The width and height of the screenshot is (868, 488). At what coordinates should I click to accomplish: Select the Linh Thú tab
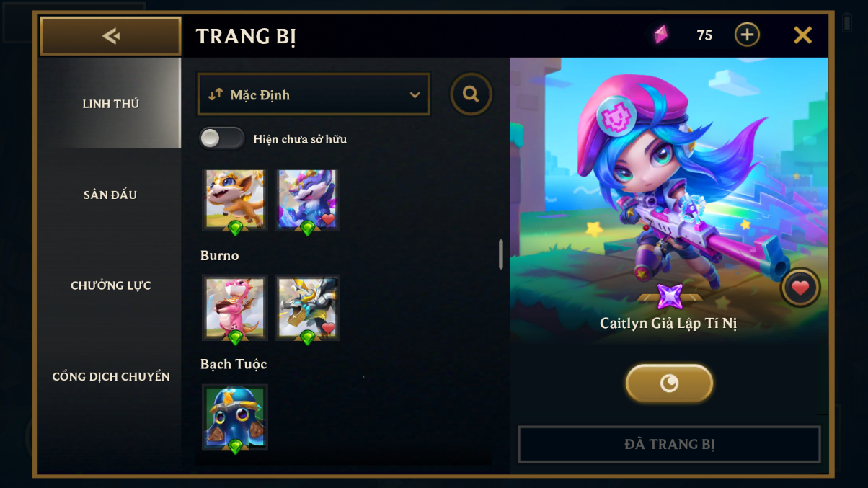point(110,104)
